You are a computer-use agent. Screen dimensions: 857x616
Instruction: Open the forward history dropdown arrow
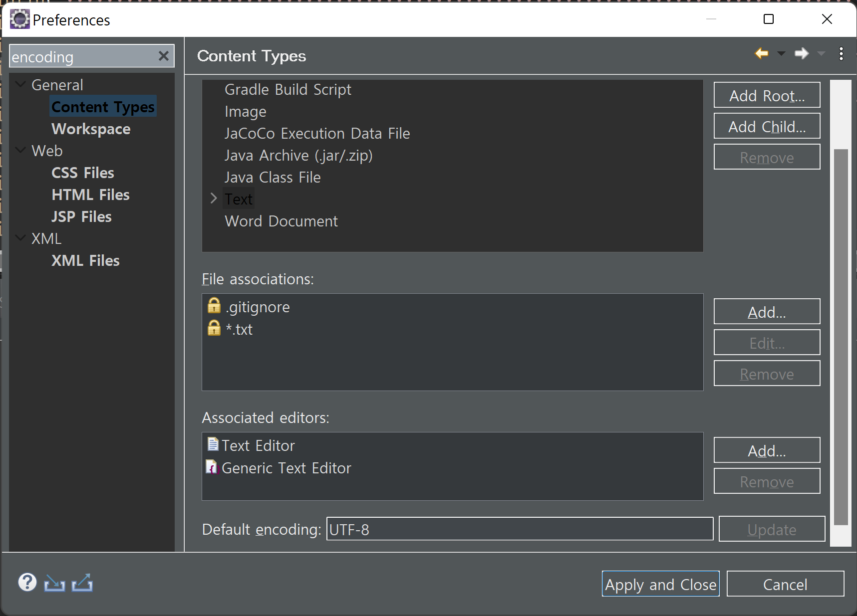click(x=821, y=53)
